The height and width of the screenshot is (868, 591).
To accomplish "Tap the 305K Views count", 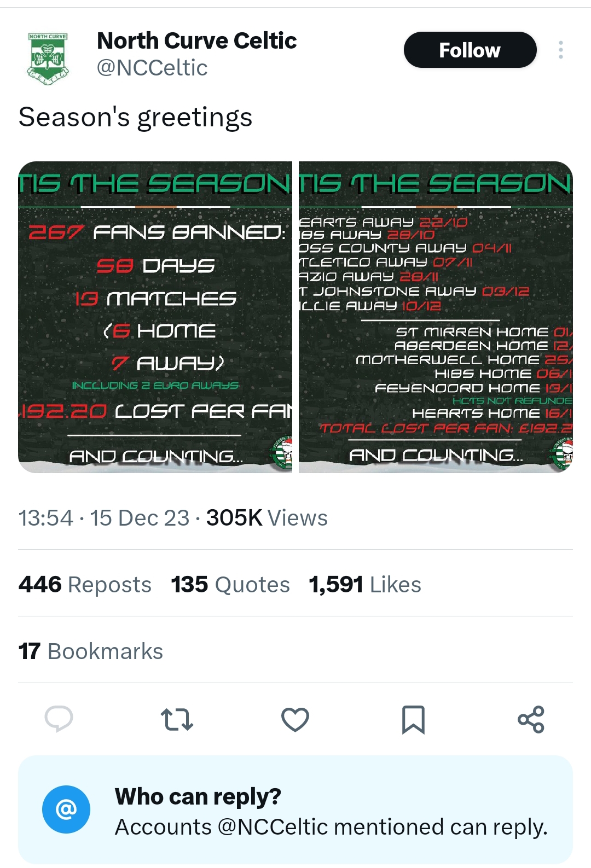I will point(267,517).
